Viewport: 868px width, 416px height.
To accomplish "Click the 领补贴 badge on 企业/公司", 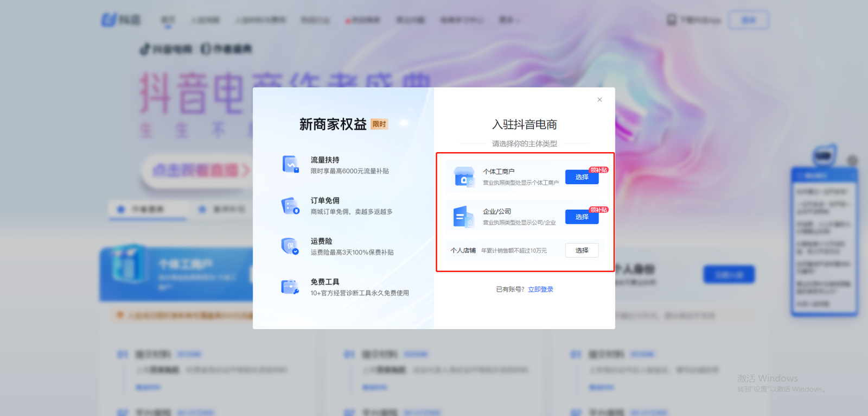I will [x=599, y=210].
